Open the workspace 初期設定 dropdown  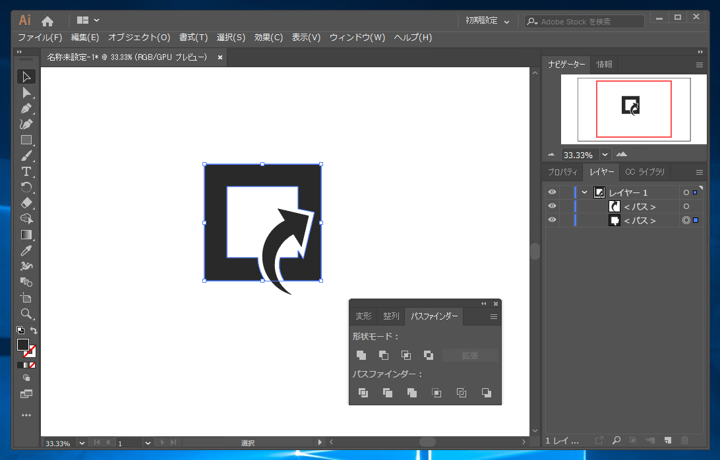pos(487,21)
